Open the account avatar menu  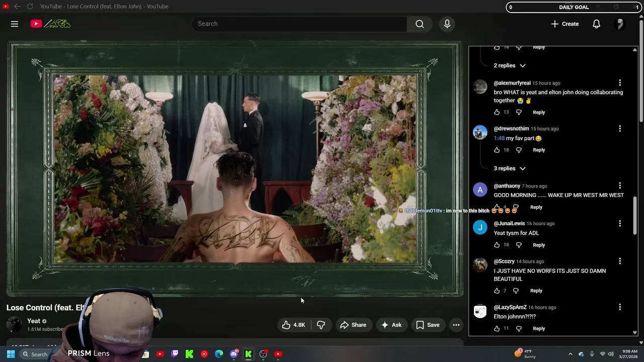pyautogui.click(x=620, y=24)
